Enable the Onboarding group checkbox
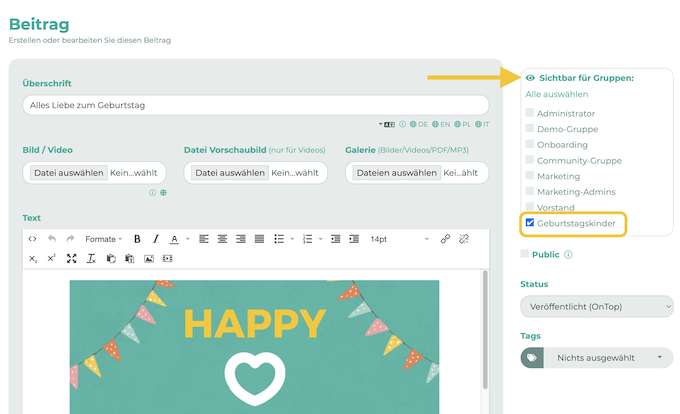 point(530,144)
